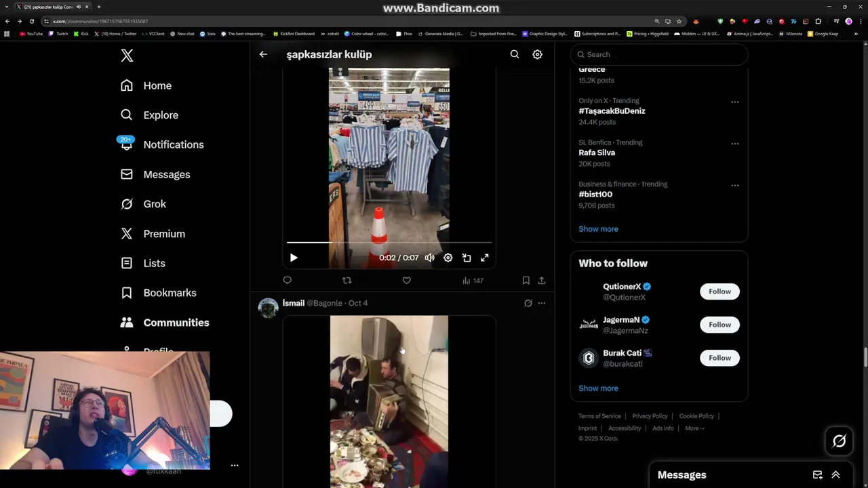The width and height of the screenshot is (868, 488).
Task: Open the #TaşacakBuDeniz trending topic
Action: pyautogui.click(x=612, y=111)
